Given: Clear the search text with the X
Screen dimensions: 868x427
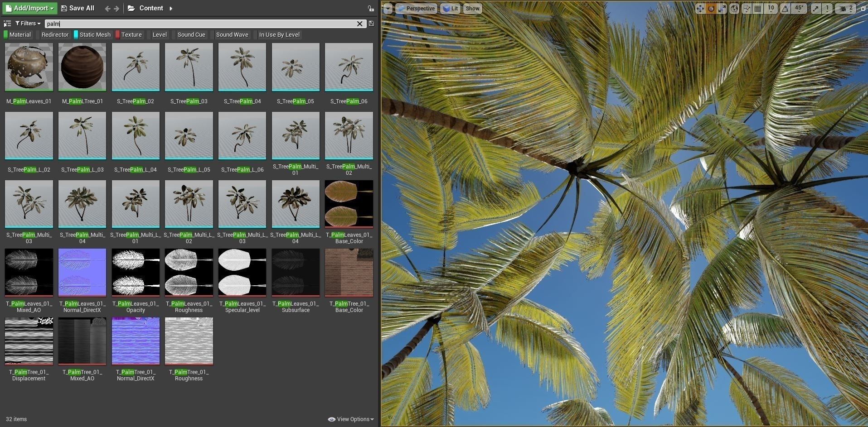Looking at the screenshot, I should 360,24.
